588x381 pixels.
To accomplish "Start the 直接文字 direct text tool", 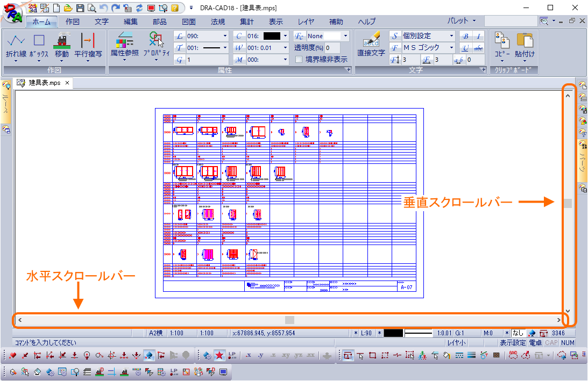I will point(371,44).
